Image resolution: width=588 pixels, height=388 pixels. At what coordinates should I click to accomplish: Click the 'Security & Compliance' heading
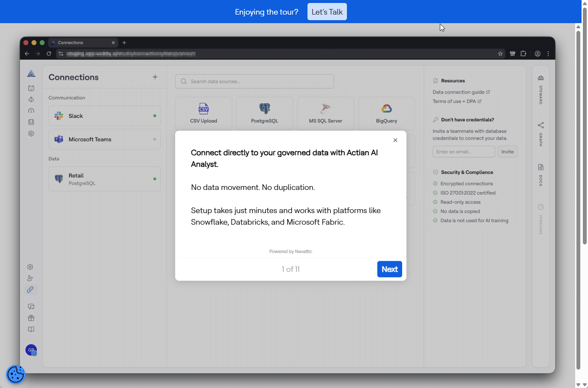[467, 172]
